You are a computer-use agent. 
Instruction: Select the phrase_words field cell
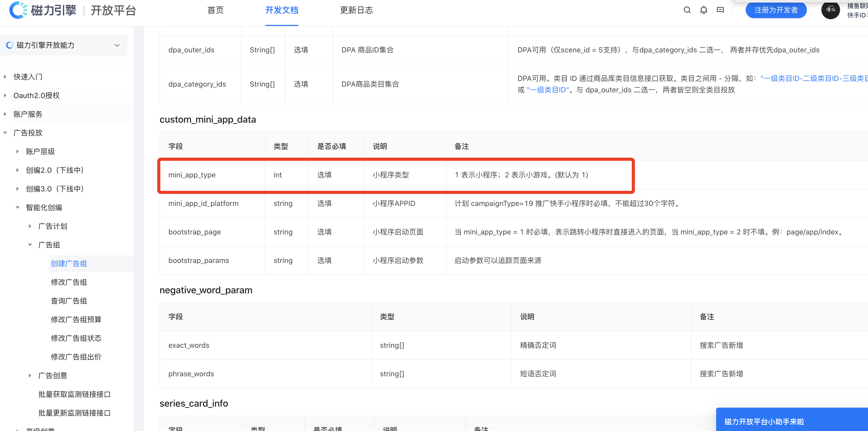(x=266, y=374)
